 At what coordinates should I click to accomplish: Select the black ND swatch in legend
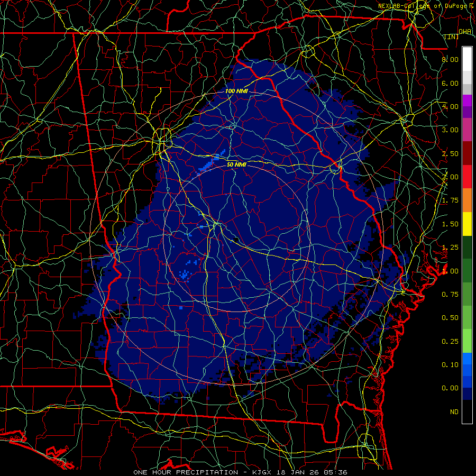coord(467,411)
